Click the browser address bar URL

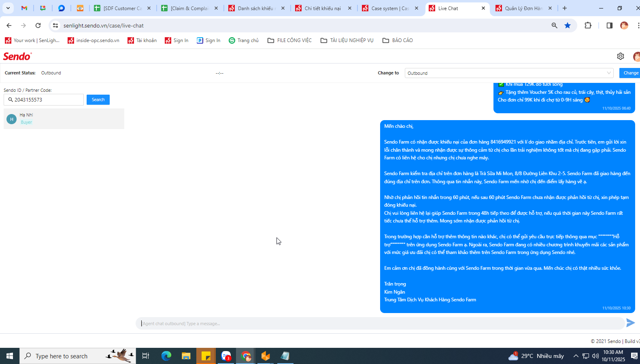(104, 25)
